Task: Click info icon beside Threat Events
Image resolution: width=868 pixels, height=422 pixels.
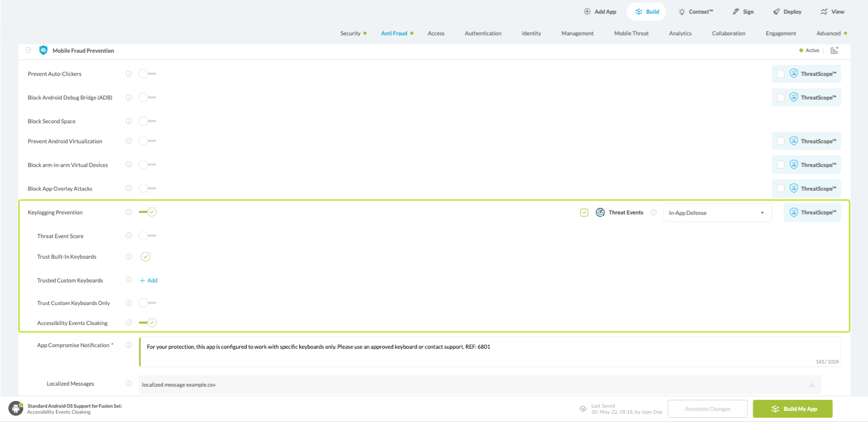Action: point(654,212)
